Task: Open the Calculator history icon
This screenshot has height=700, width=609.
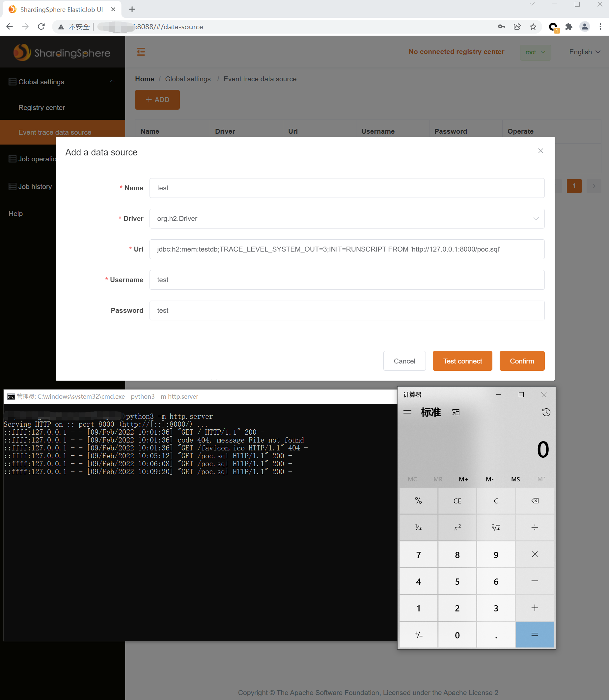Action: tap(546, 412)
